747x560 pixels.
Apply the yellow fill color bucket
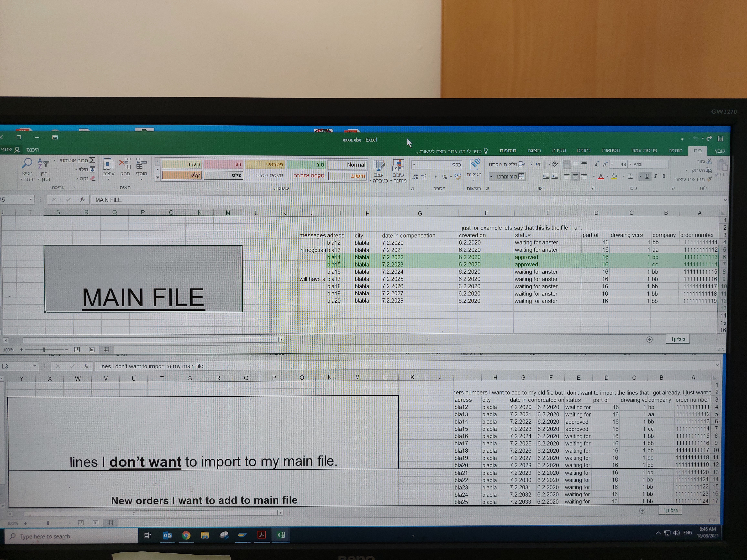click(x=614, y=176)
